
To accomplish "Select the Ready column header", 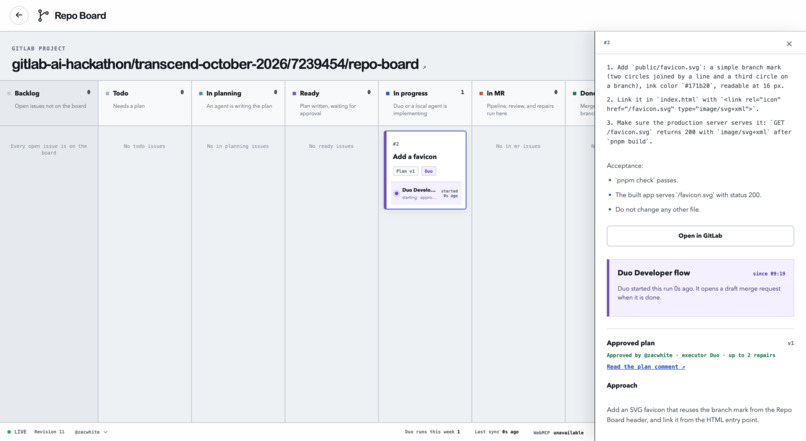I will click(x=332, y=103).
